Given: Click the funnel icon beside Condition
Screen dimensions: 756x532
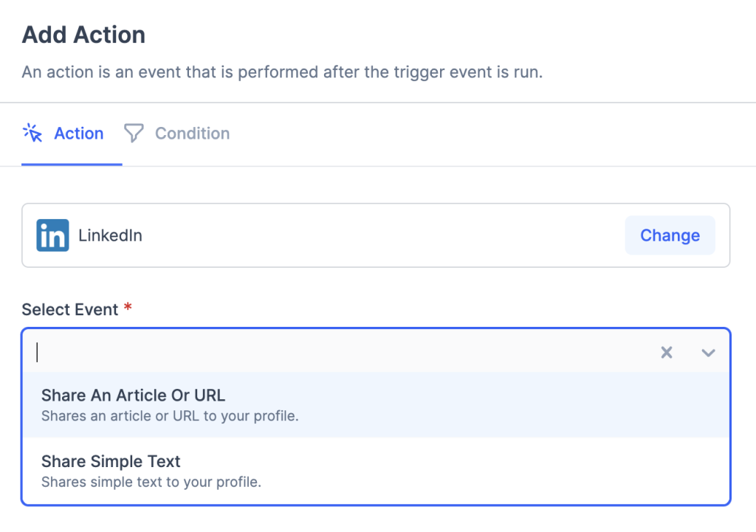Looking at the screenshot, I should tap(133, 133).
